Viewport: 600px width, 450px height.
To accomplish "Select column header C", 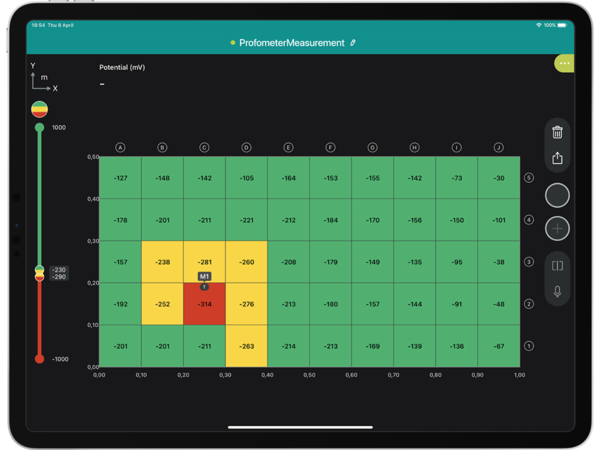I will [204, 148].
